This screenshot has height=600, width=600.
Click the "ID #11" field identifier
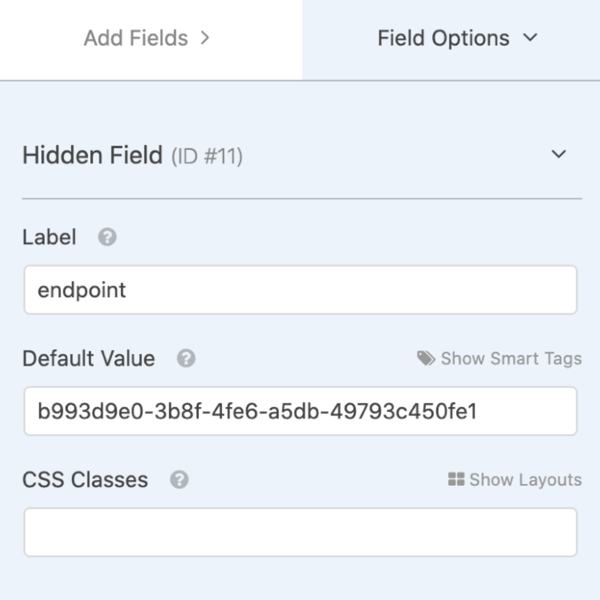click(207, 156)
